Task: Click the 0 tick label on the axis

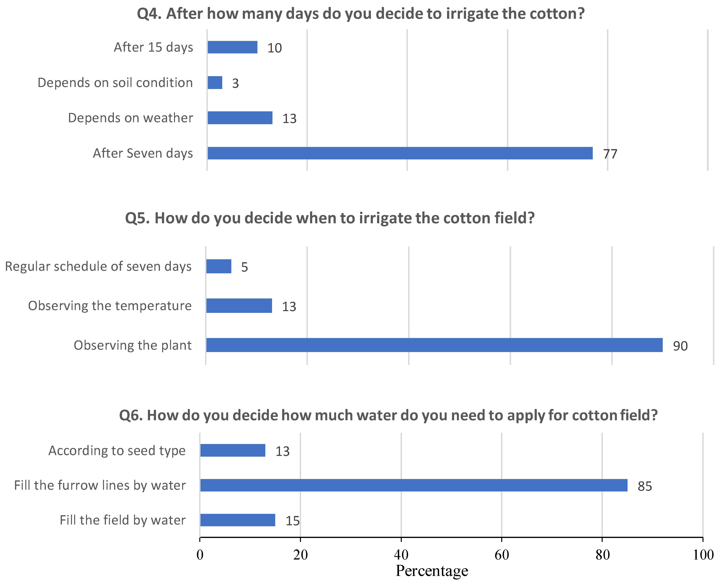Action: (x=200, y=555)
